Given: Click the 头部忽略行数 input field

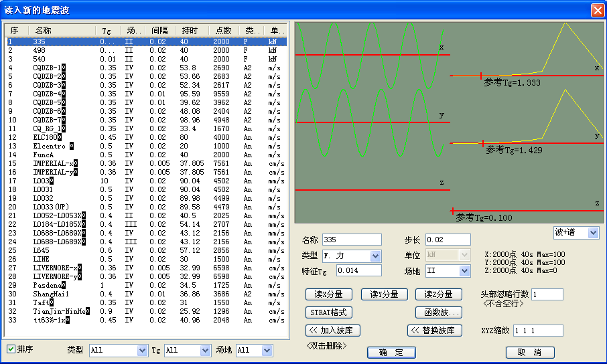Looking at the screenshot, I should (547, 294).
